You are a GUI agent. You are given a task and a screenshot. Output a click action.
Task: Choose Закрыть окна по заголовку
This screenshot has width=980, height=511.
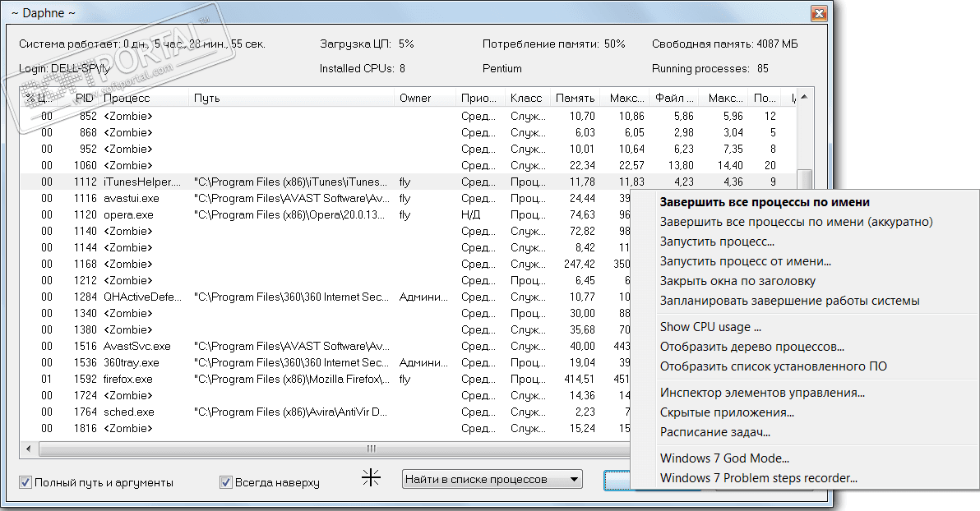(x=737, y=281)
